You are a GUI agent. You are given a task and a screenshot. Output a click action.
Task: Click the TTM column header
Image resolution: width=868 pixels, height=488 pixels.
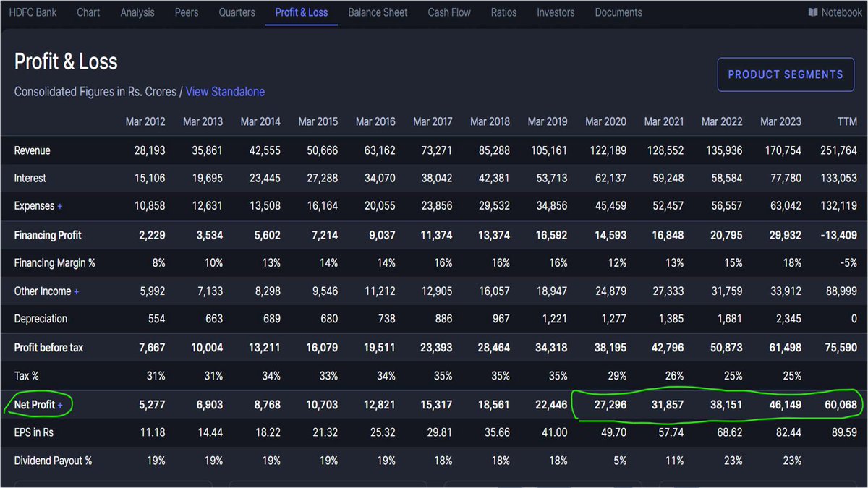[847, 121]
